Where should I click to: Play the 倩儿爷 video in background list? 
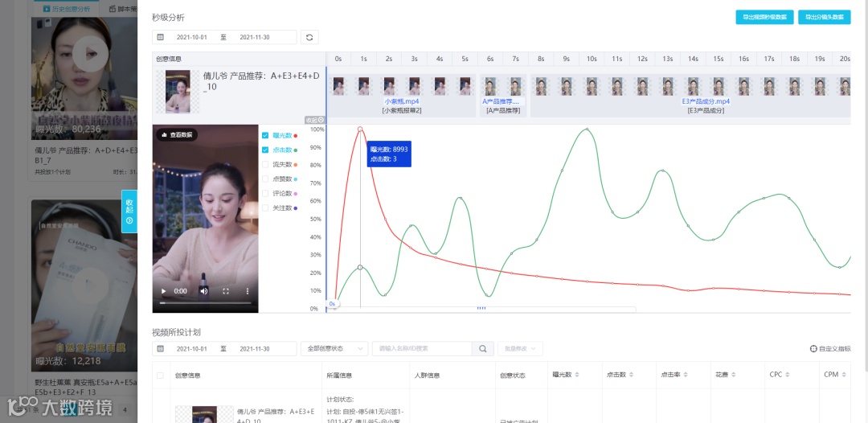click(x=90, y=54)
